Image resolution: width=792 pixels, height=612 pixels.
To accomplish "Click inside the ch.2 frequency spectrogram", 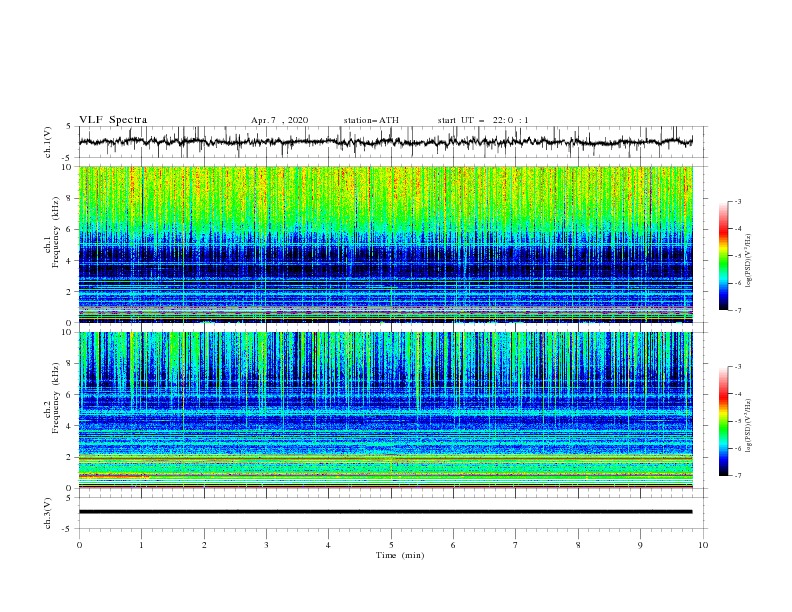I will tap(385, 410).
